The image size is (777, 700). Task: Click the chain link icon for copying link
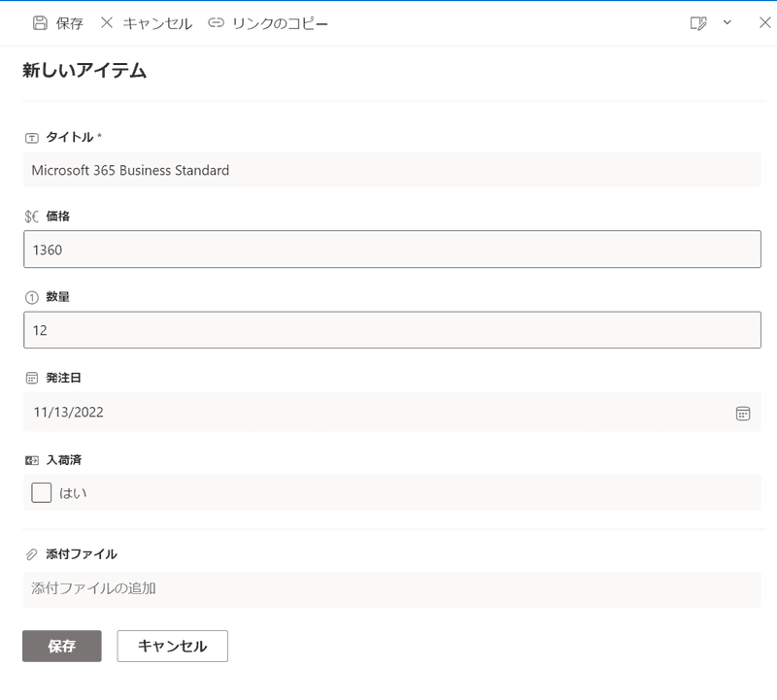[217, 23]
